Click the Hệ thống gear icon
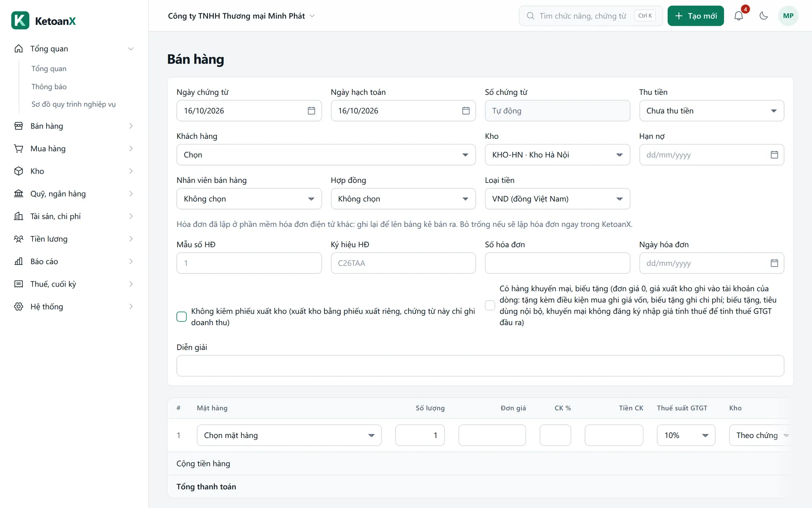This screenshot has height=508, width=812. point(19,306)
